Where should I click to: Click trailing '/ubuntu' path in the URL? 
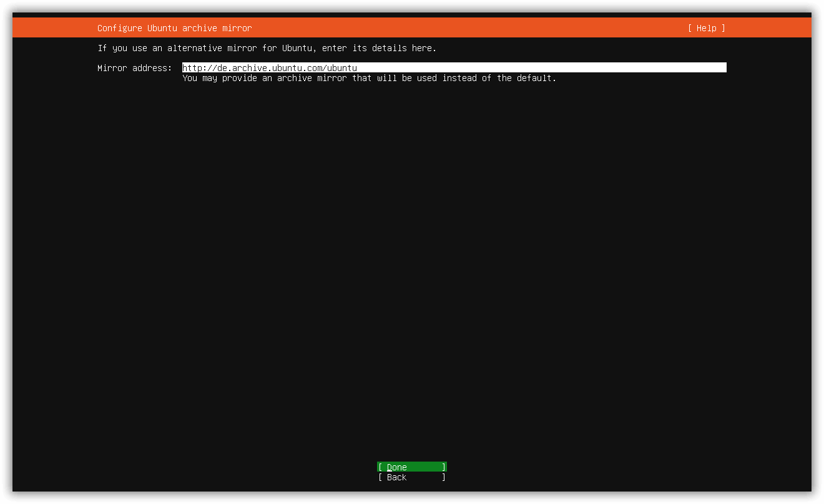(x=340, y=67)
